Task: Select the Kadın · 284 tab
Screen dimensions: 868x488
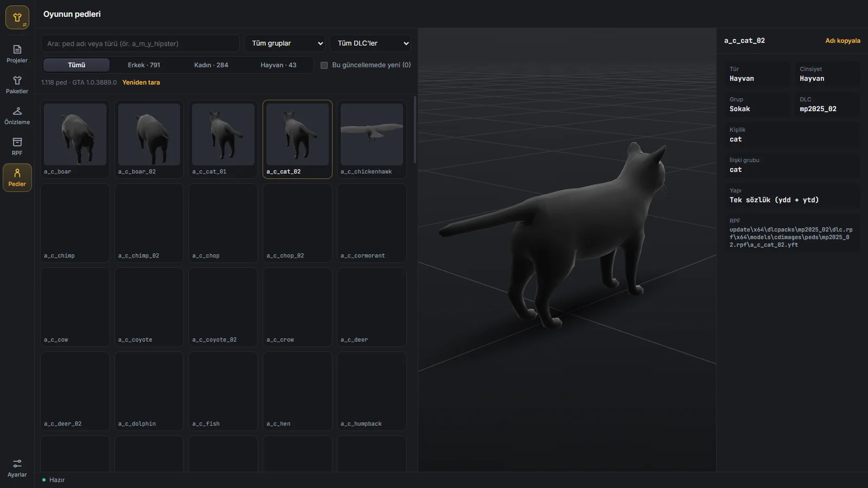Action: tap(211, 65)
